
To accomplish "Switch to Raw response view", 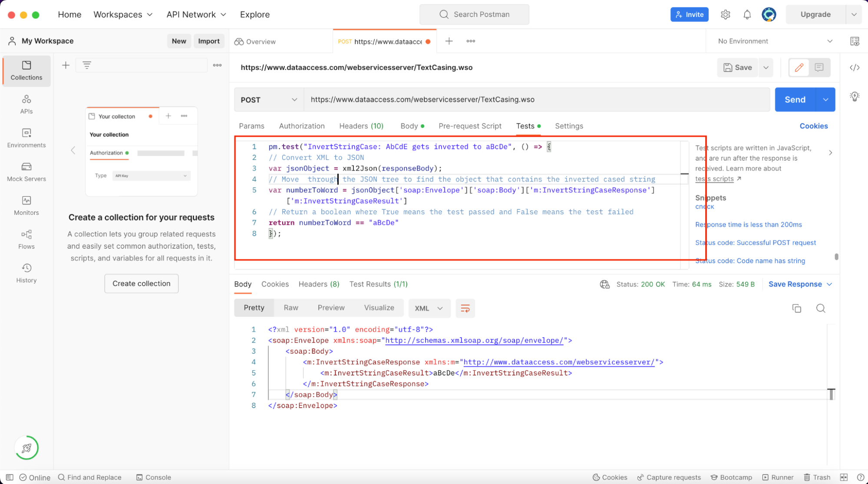I will click(x=291, y=308).
